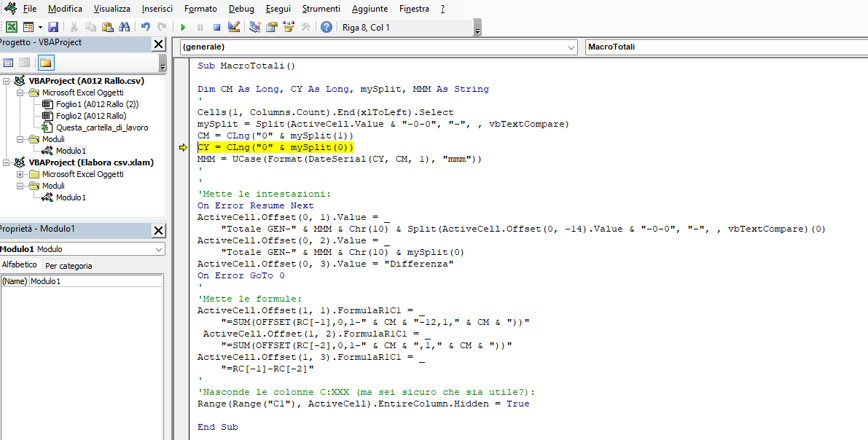Click the line On Error GoTo 0
The width and height of the screenshot is (868, 440).
(241, 275)
